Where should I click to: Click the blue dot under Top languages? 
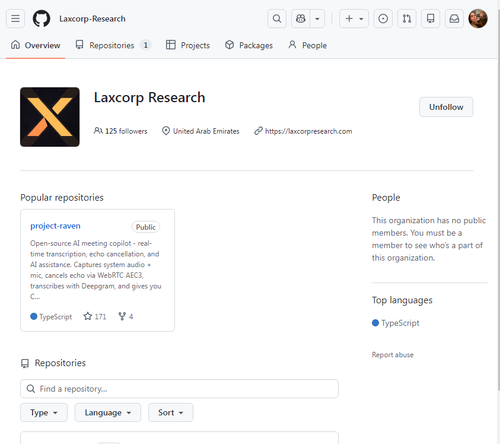click(375, 323)
